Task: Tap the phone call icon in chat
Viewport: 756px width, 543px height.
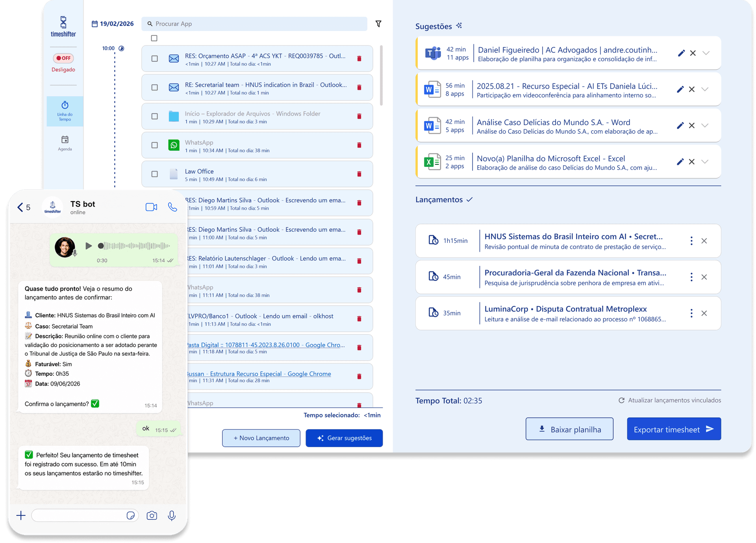Action: 172,207
